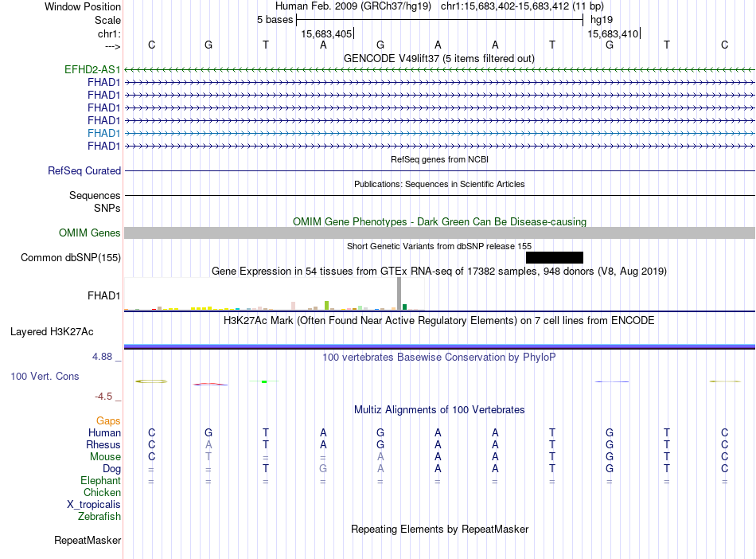756x559 pixels.
Task: Click the EFHD2-AS1 gene label
Action: [92, 69]
